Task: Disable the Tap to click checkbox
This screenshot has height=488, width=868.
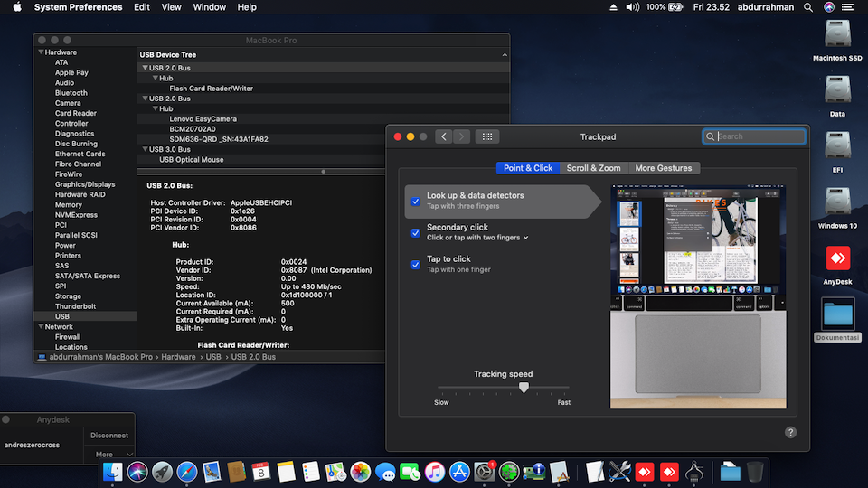Action: click(x=416, y=264)
